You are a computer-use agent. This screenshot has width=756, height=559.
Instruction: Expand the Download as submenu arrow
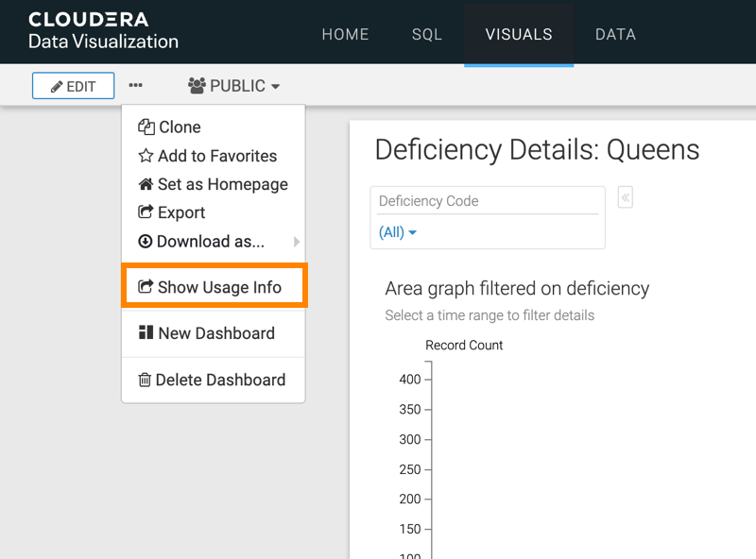click(297, 242)
